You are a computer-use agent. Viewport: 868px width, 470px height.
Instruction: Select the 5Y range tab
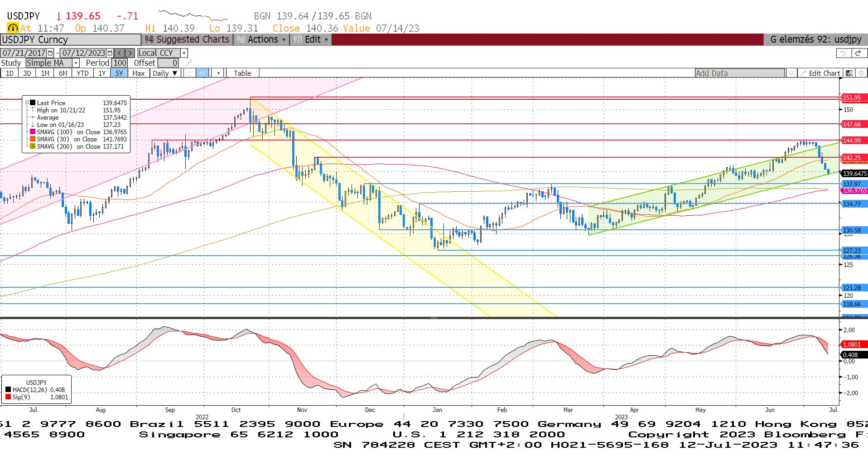119,73
